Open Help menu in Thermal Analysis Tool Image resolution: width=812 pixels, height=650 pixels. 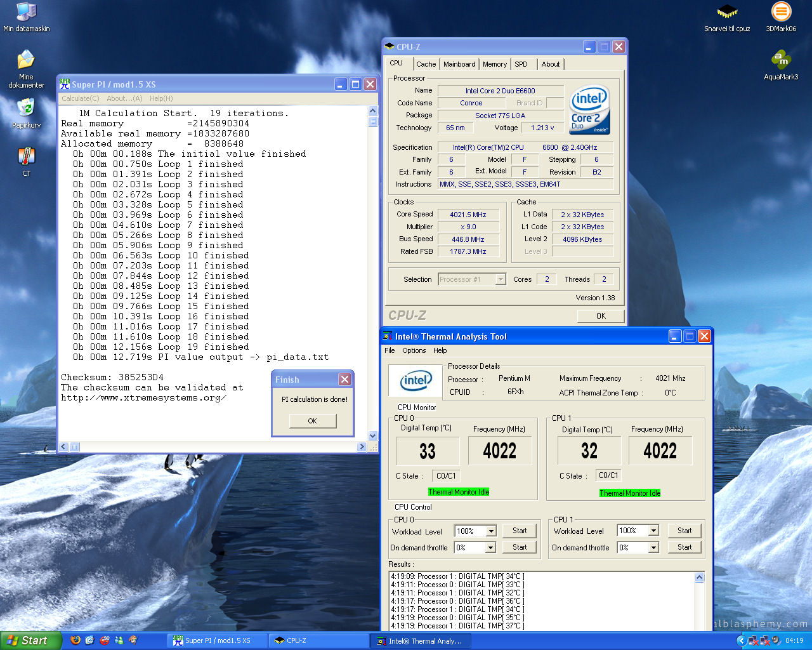pyautogui.click(x=440, y=350)
